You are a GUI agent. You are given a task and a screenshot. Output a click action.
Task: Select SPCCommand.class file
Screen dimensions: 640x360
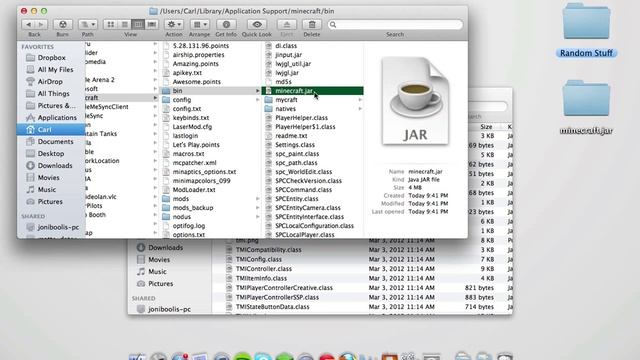(x=303, y=190)
